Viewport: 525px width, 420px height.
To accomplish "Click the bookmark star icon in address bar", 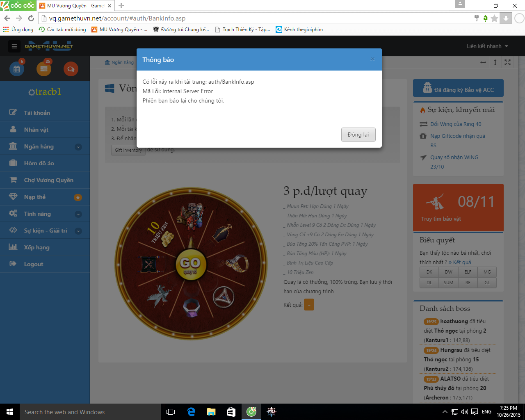I will tap(495, 18).
